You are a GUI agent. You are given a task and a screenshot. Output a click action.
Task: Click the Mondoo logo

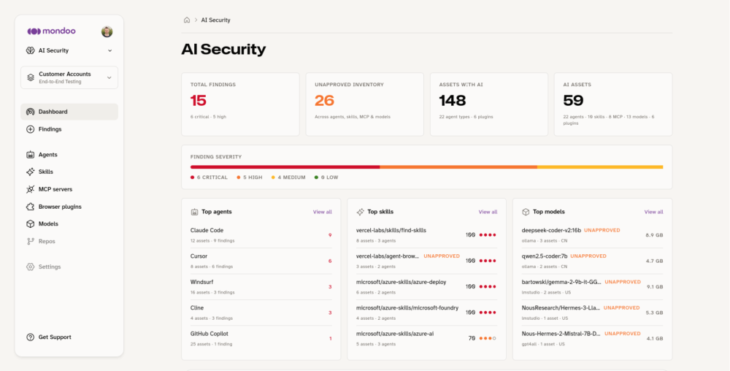51,31
